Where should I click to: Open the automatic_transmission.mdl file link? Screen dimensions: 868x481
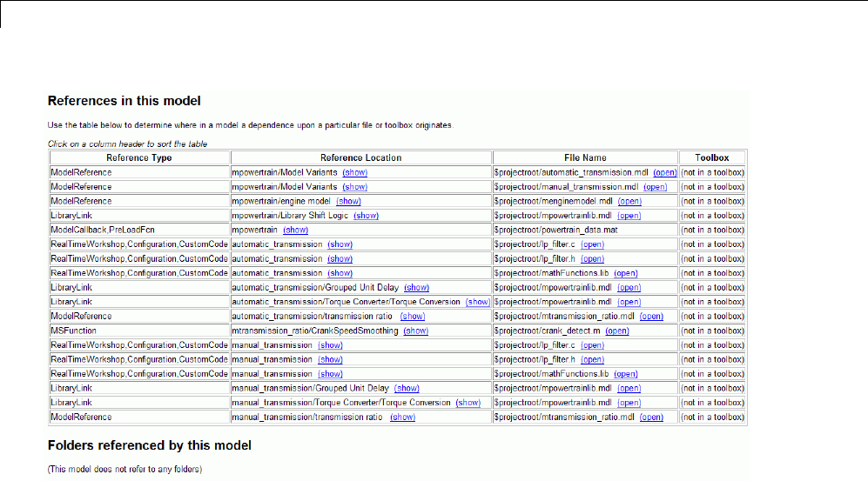tap(664, 172)
